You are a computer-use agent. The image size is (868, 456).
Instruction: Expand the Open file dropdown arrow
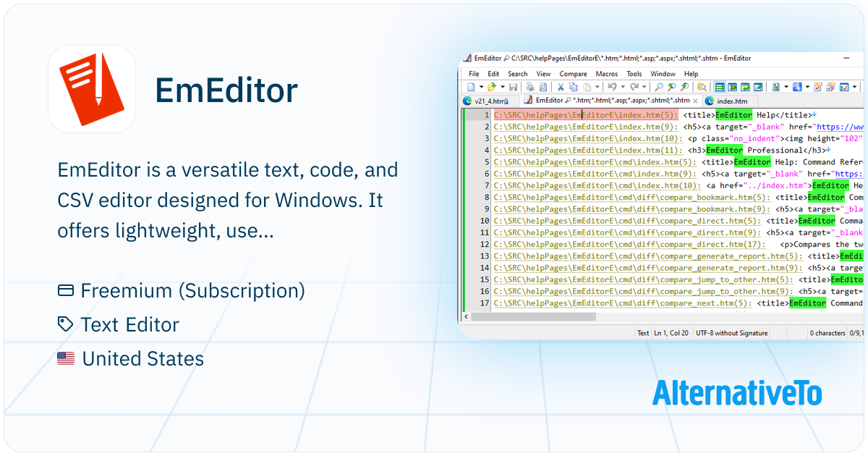pos(502,87)
